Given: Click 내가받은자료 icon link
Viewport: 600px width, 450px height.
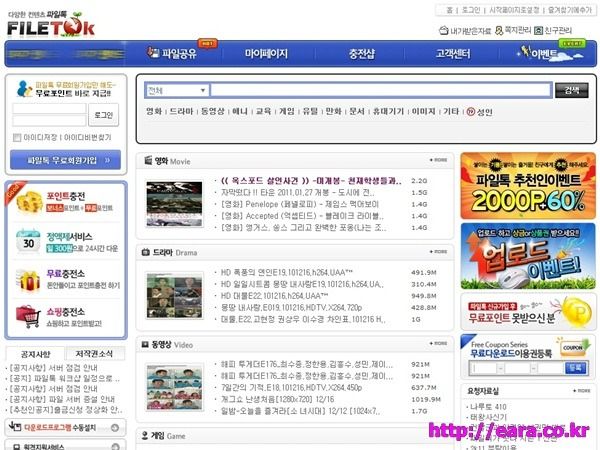Looking at the screenshot, I should [465, 31].
